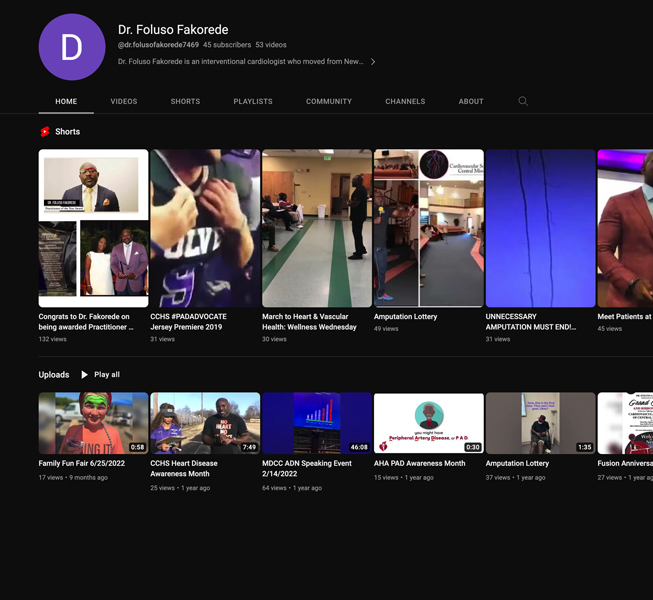Click '64 views · 1 year ago' text
653x600 pixels.
[x=292, y=488]
